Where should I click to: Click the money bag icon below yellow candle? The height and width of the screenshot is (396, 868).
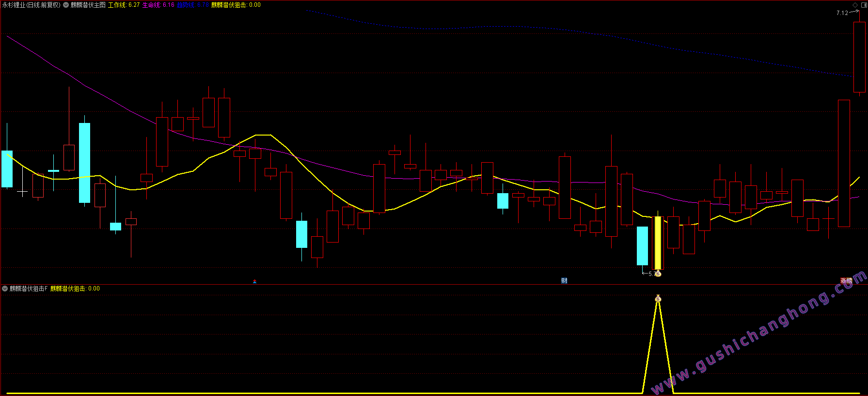click(658, 274)
